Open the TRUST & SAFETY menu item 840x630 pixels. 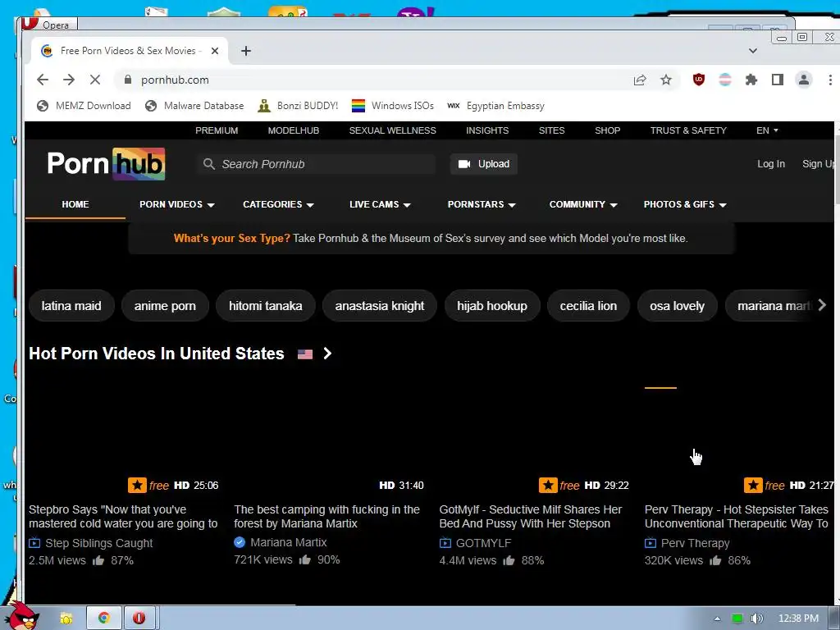[x=688, y=130]
